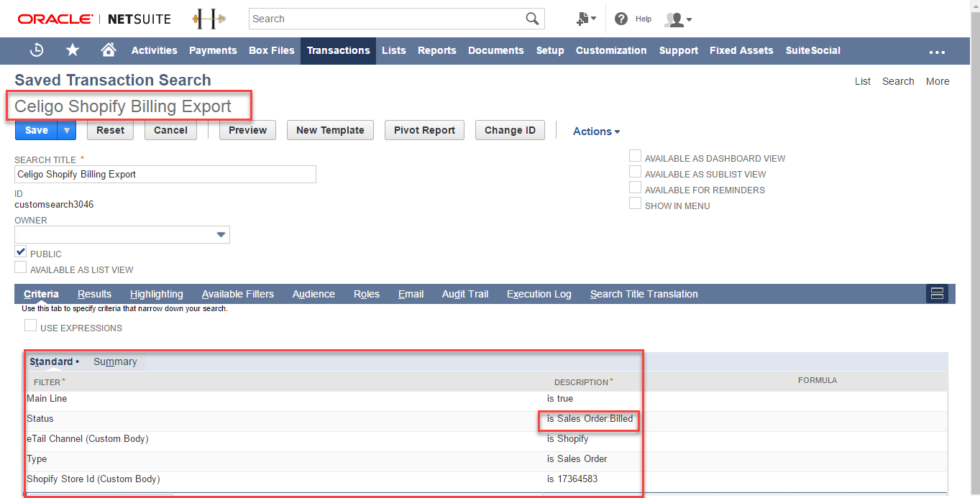Screen dimensions: 980x498
Task: Switch to the Roles tab
Action: (367, 294)
